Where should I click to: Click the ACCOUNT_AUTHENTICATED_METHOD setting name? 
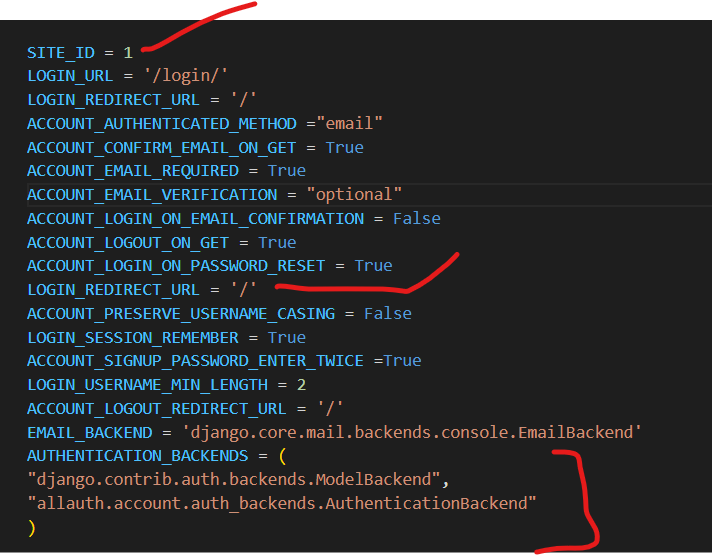(162, 124)
